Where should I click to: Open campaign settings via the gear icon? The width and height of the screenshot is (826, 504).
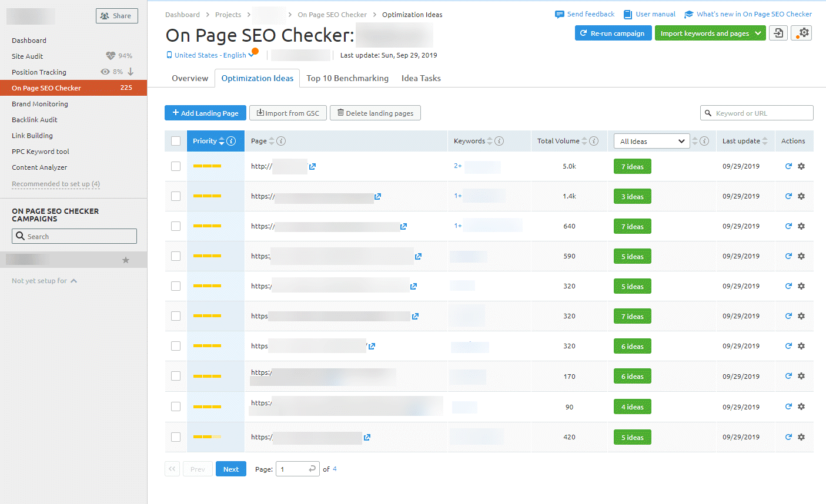(801, 33)
